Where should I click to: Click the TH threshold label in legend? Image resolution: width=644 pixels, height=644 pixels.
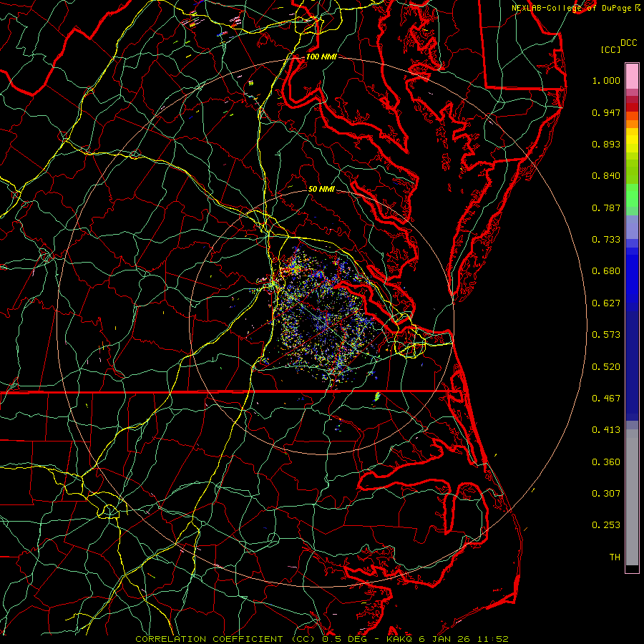[615, 557]
